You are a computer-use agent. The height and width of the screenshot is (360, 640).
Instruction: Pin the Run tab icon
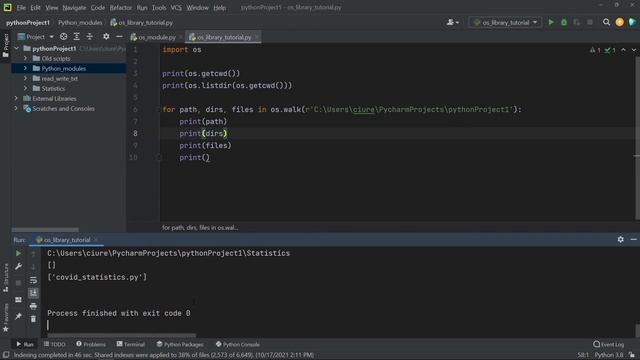click(18, 316)
